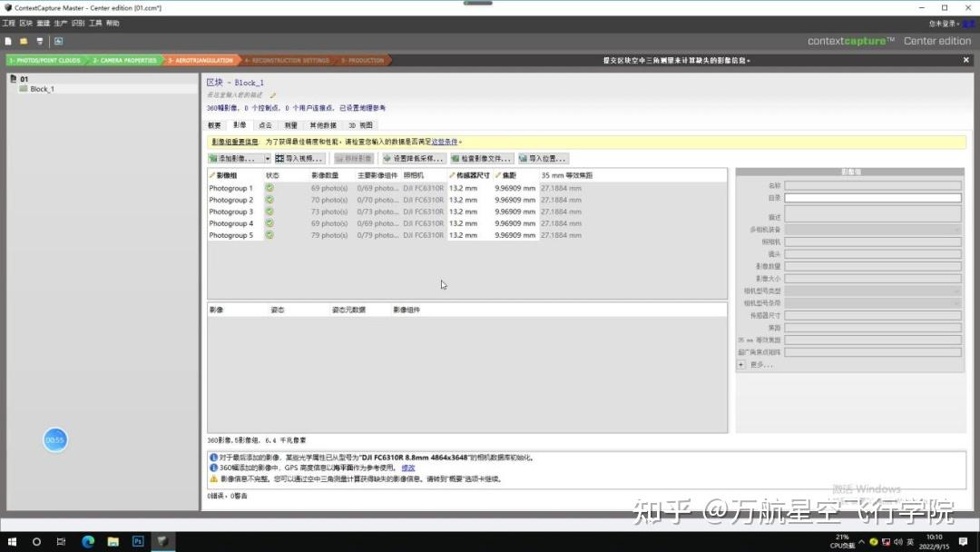Viewport: 980px width, 552px height.
Task: Open Photoshop from the Windows taskbar
Action: 137,541
